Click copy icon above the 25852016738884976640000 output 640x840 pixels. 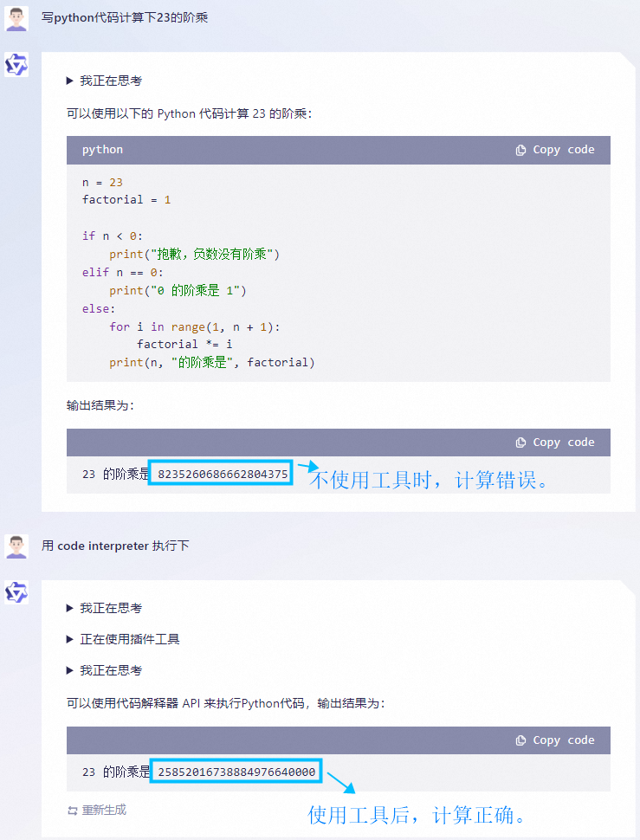(x=520, y=740)
